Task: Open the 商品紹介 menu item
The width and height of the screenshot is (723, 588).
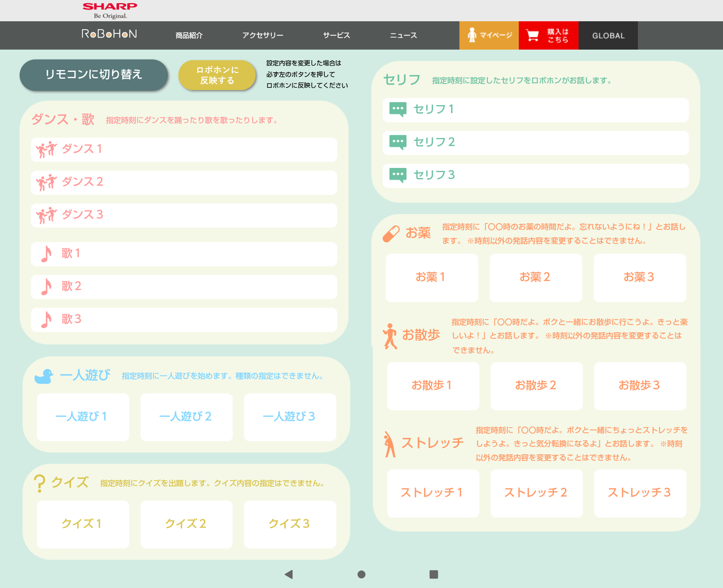Action: coord(189,35)
